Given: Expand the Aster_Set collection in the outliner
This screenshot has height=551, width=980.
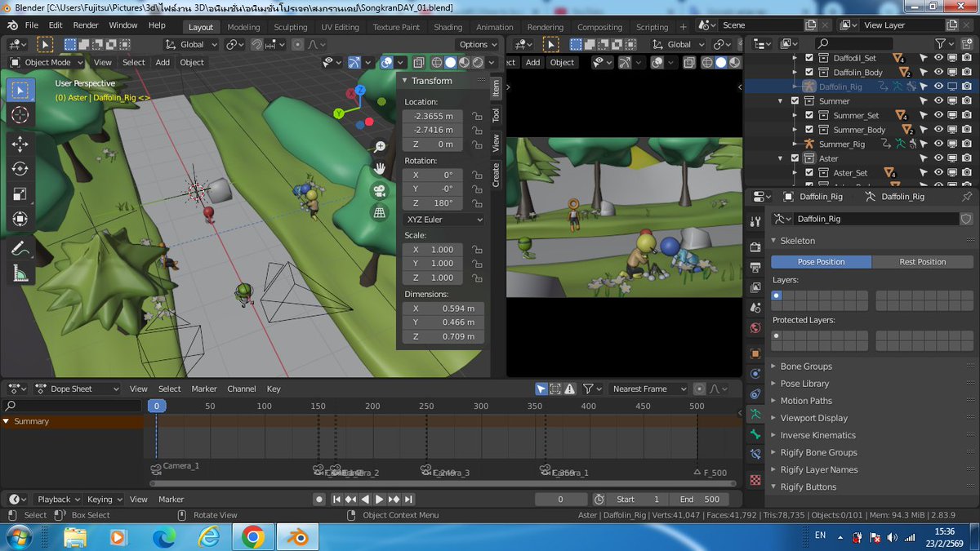Looking at the screenshot, I should [x=795, y=172].
